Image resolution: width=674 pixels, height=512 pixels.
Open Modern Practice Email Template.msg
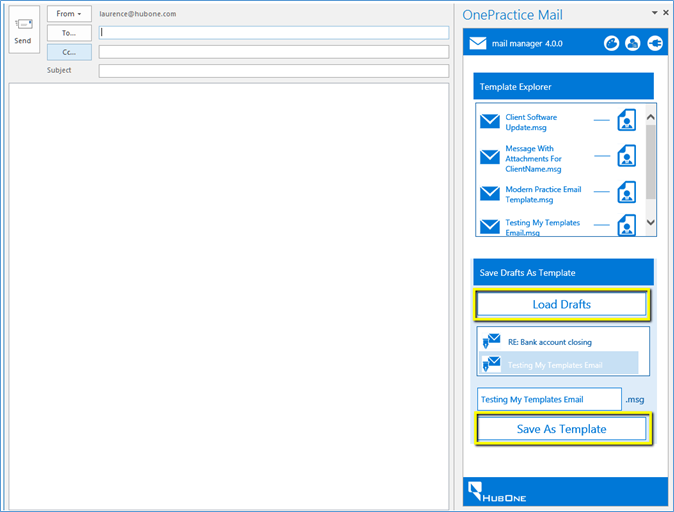[543, 194]
